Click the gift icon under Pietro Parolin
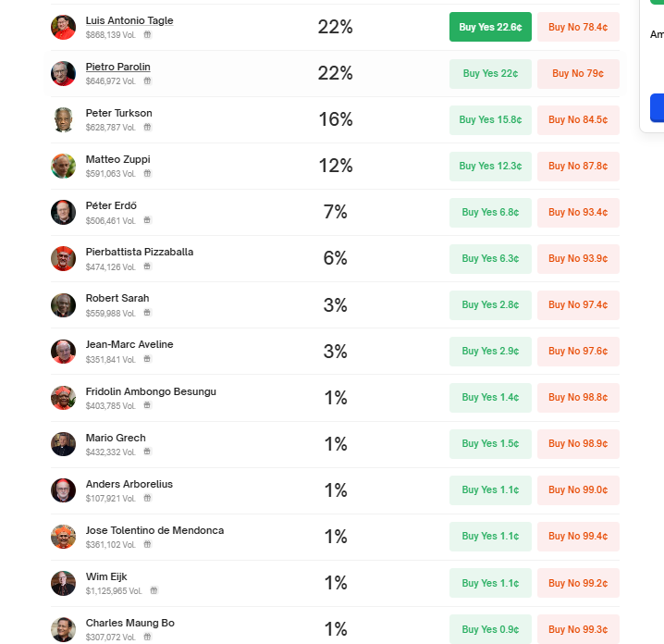Screen dimensions: 664x644 (147, 80)
